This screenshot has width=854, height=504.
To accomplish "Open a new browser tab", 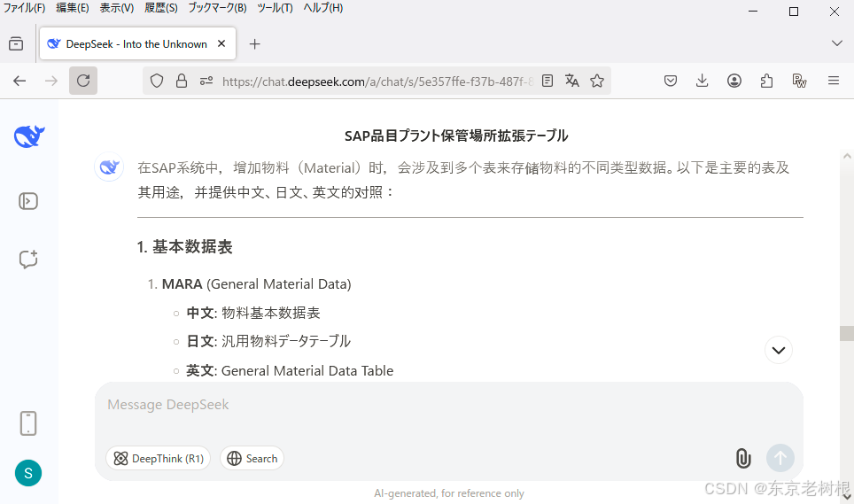I will [254, 44].
